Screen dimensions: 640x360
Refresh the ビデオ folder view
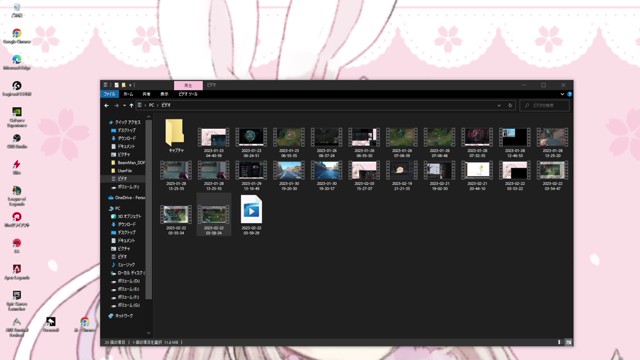pyautogui.click(x=510, y=105)
